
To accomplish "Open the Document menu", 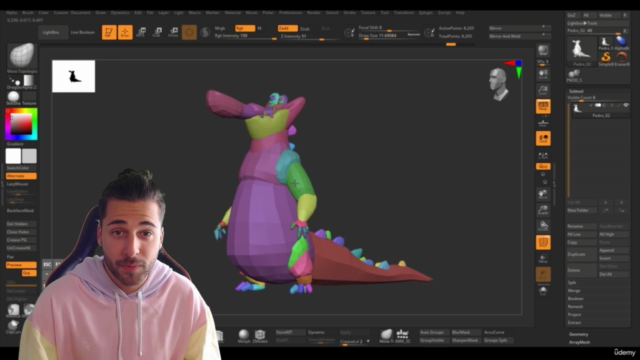I will pos(80,13).
